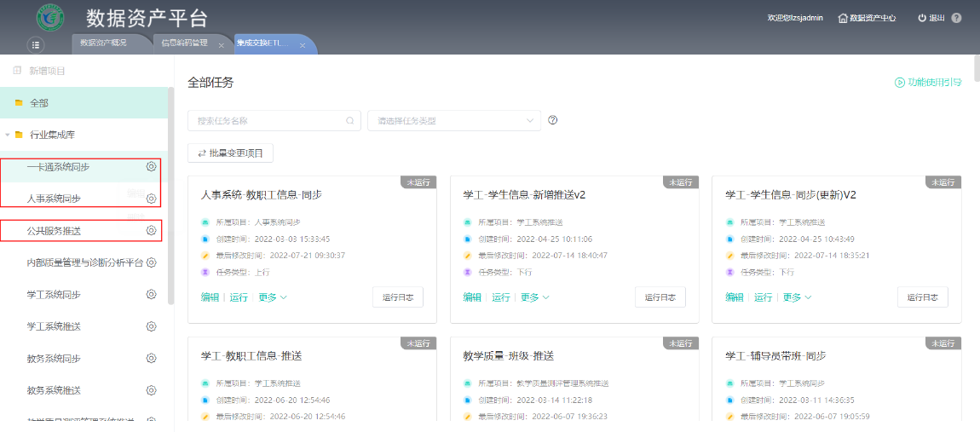Open 运行日志 for 学工-学生信息-同步(更新)V2
Screen dimensions: 980x432
[x=922, y=297]
